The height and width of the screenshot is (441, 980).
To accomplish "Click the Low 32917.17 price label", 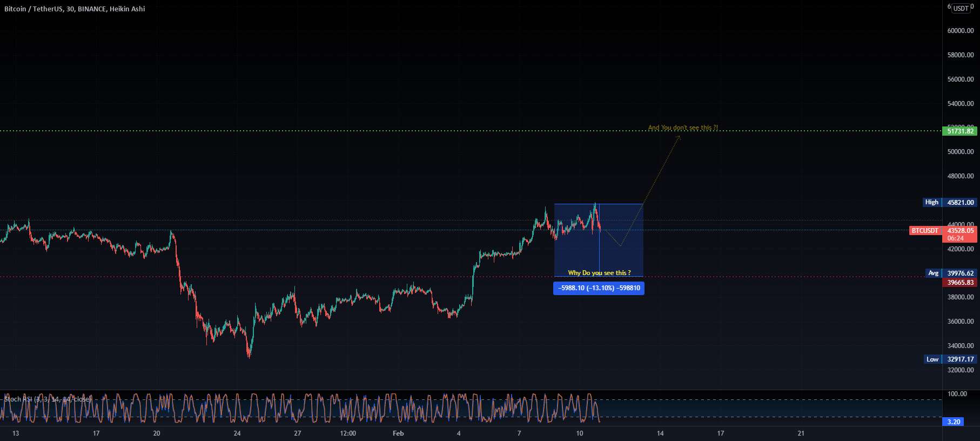I will click(950, 359).
